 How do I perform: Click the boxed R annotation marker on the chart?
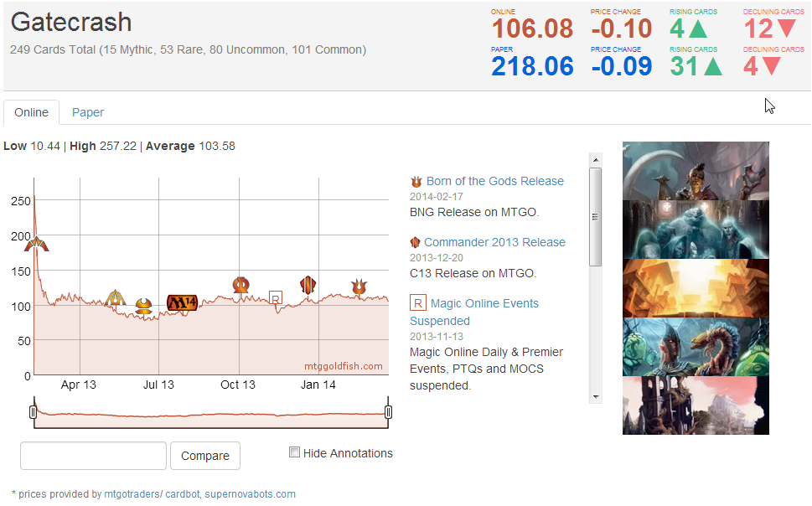click(275, 297)
